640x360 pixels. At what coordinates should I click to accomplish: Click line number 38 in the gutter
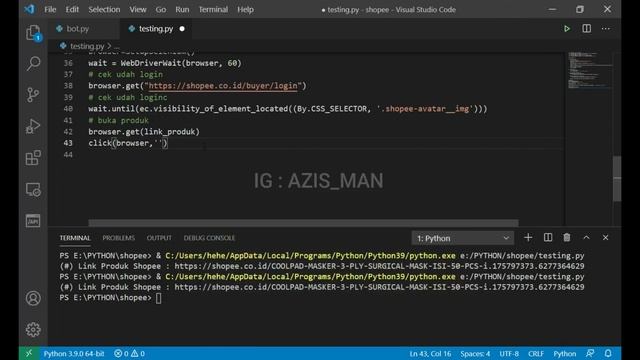tap(68, 86)
